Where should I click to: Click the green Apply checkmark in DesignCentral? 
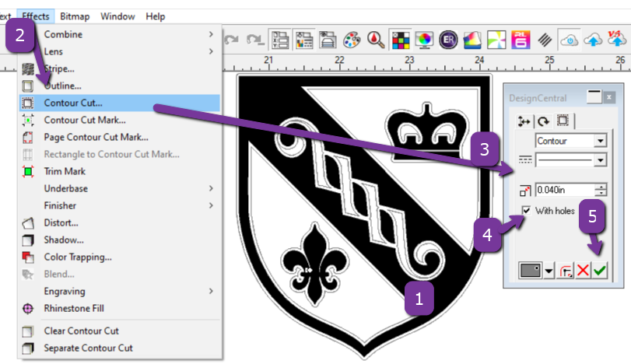(600, 271)
